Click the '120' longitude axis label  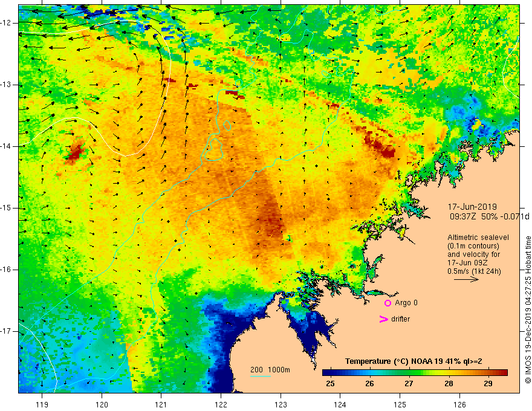tap(102, 404)
